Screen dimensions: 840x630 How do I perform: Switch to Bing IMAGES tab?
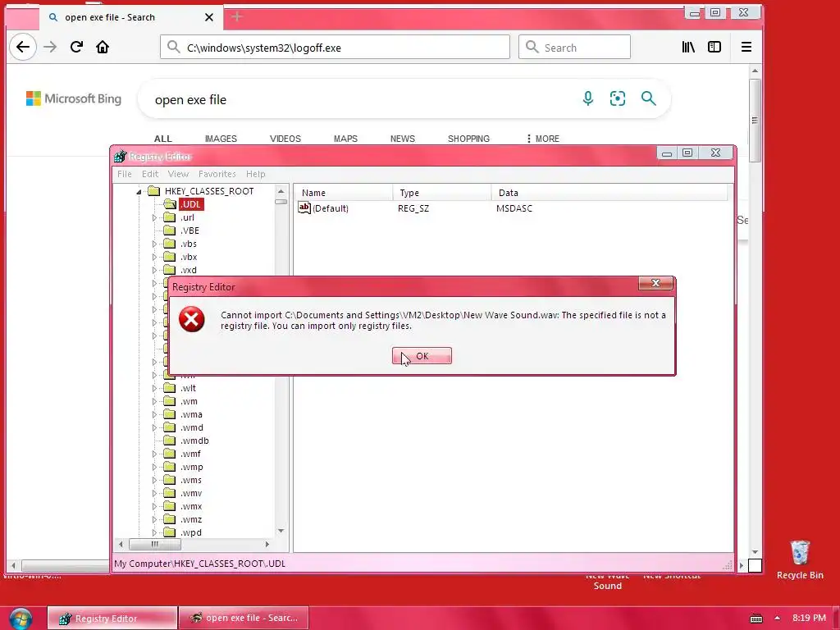221,139
